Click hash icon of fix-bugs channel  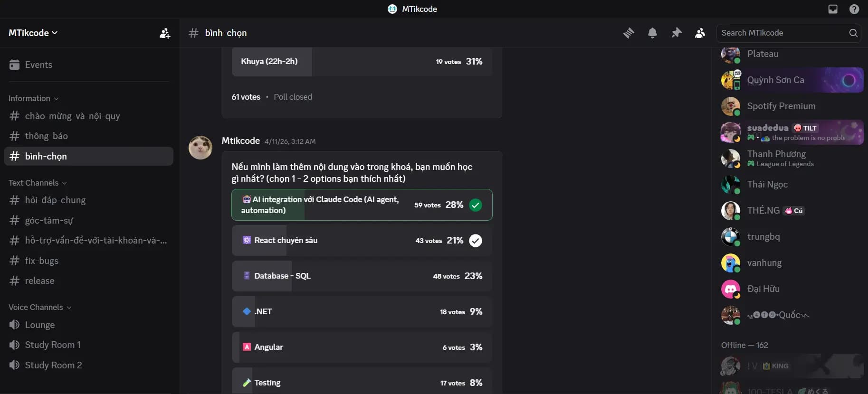14,261
